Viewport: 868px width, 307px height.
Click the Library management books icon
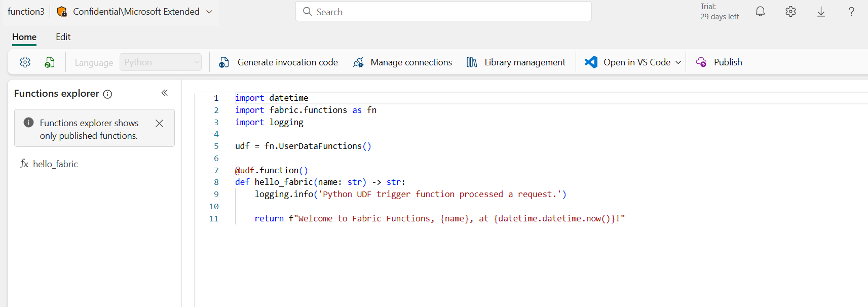click(x=472, y=62)
